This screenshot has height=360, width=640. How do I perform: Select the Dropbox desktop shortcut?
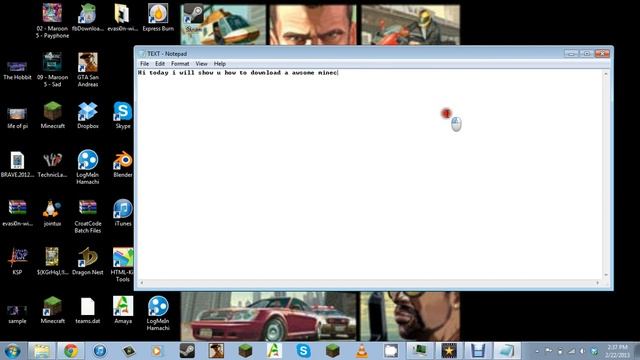pos(88,116)
